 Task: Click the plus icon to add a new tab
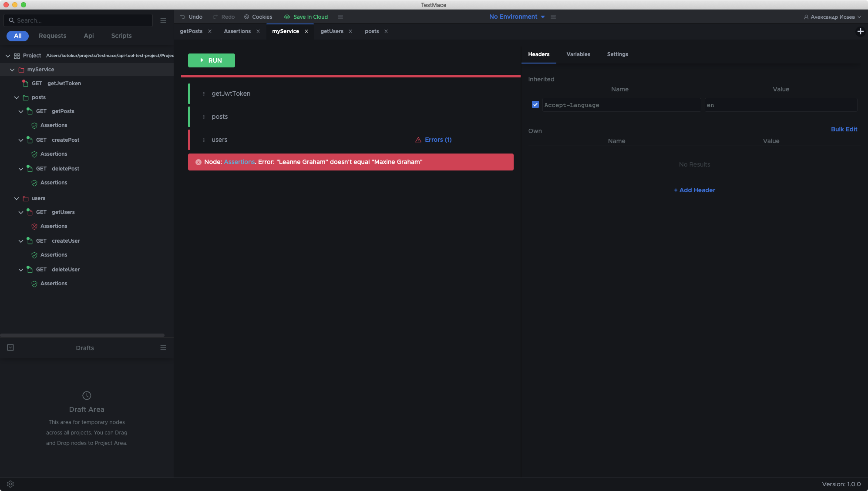860,31
